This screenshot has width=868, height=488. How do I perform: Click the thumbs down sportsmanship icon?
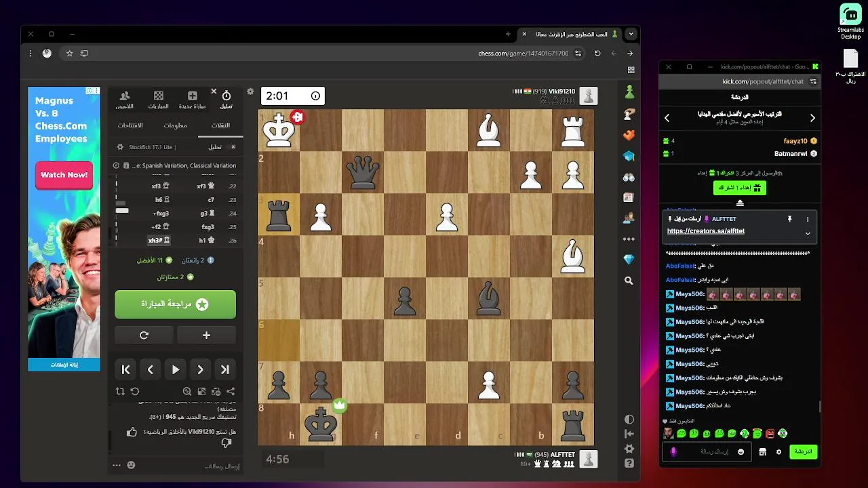pos(226,443)
